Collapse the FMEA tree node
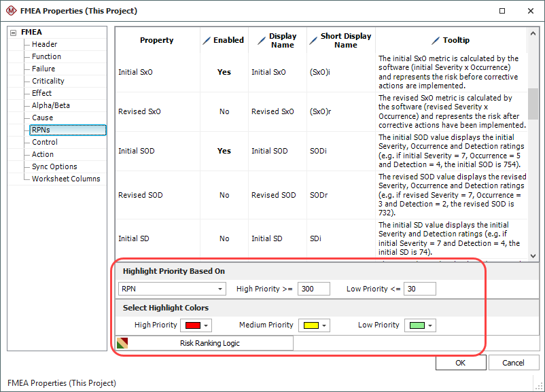 click(x=13, y=32)
